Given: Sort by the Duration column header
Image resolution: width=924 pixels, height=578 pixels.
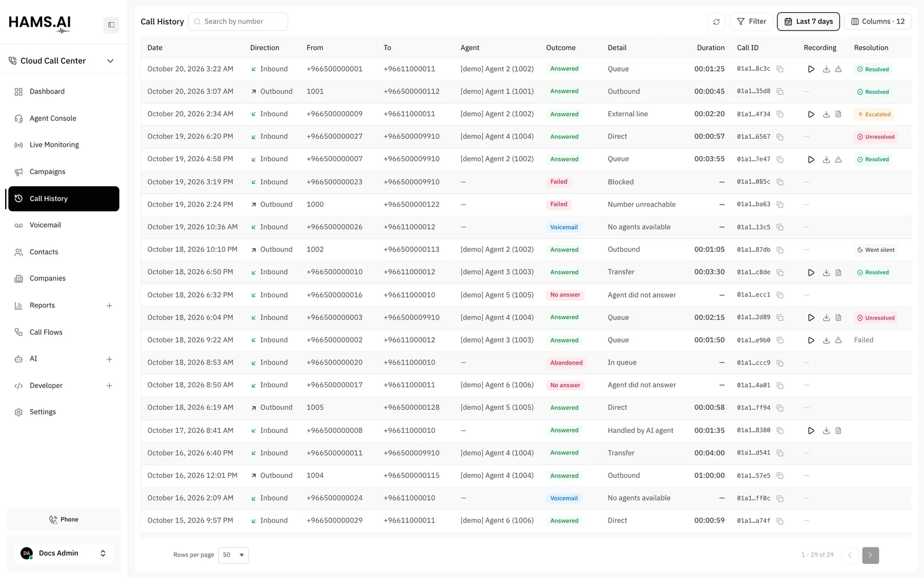Looking at the screenshot, I should 710,48.
